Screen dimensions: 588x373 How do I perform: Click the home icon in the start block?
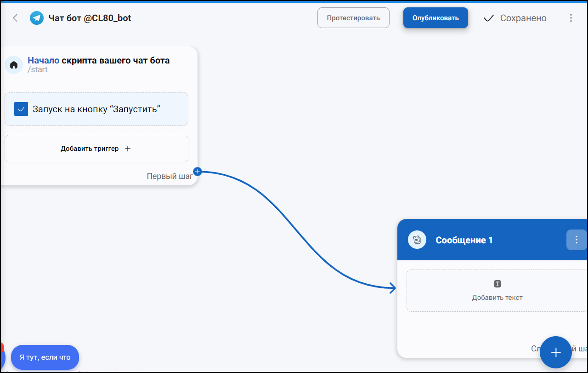[14, 65]
